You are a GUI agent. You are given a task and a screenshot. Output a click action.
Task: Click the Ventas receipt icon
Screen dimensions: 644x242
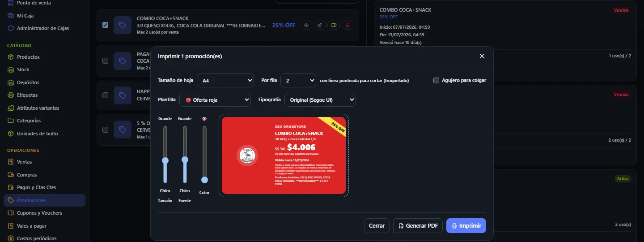coord(11,162)
